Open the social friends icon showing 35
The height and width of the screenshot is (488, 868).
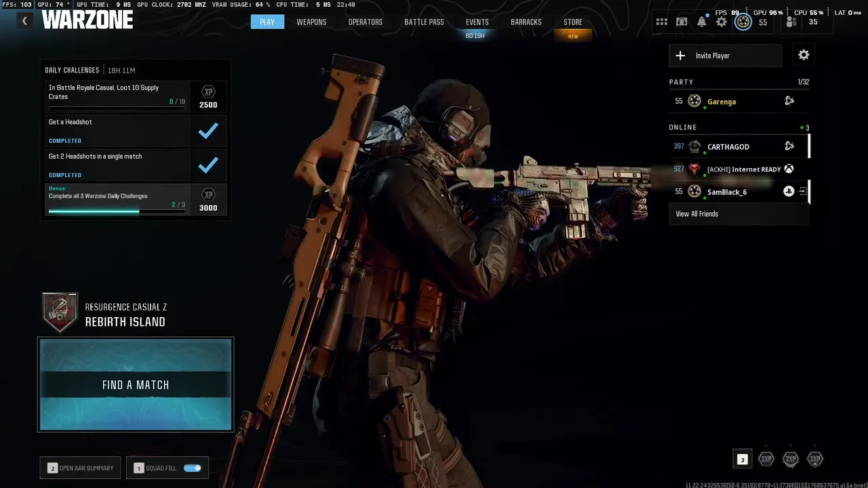click(x=791, y=22)
